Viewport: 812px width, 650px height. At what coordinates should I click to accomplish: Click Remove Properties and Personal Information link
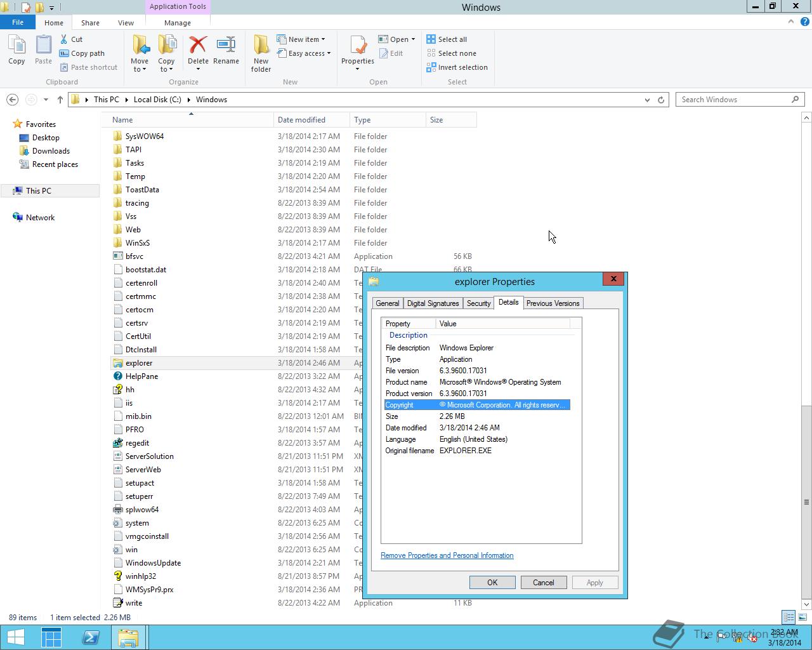(447, 555)
